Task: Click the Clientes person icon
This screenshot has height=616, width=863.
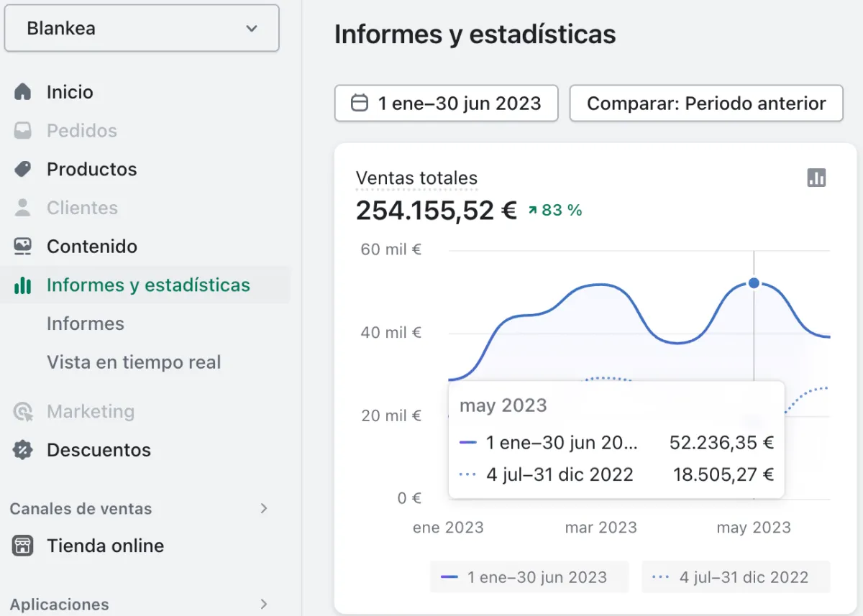Action: coord(23,208)
